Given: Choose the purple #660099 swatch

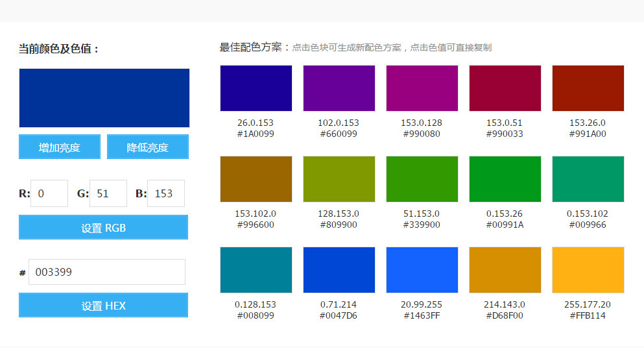Looking at the screenshot, I should 339,88.
